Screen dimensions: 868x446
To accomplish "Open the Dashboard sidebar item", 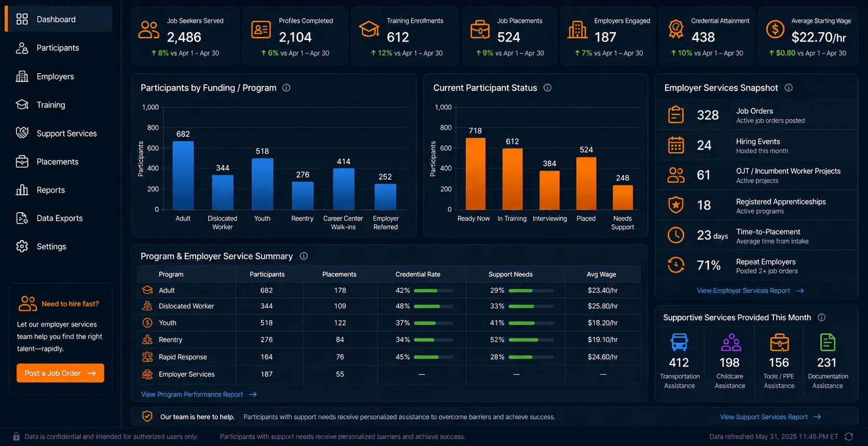I will click(x=59, y=19).
